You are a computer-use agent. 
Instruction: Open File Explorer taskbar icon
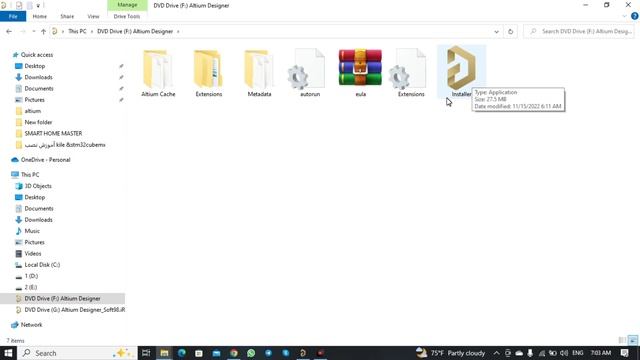point(164,353)
